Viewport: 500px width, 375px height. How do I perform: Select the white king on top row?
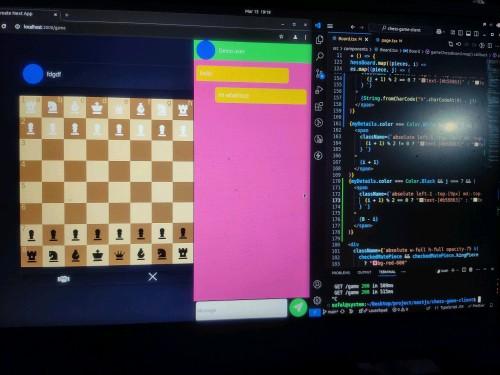97,108
